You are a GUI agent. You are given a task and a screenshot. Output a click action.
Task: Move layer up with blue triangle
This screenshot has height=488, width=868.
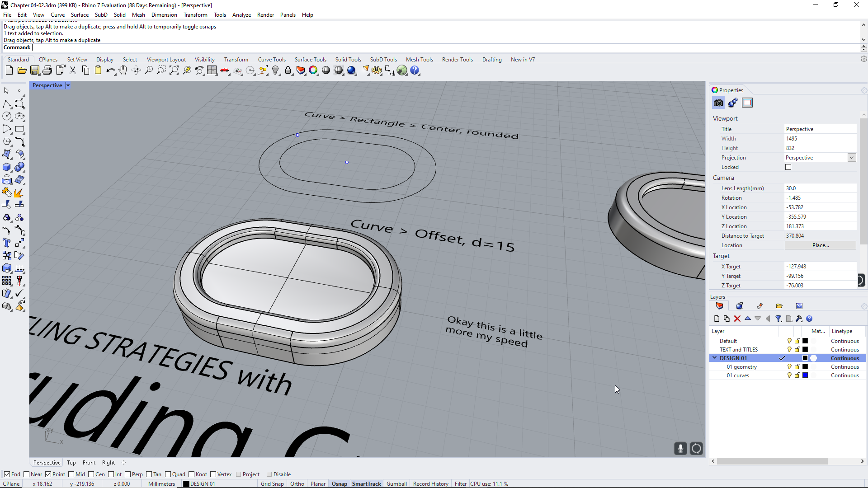pyautogui.click(x=748, y=319)
